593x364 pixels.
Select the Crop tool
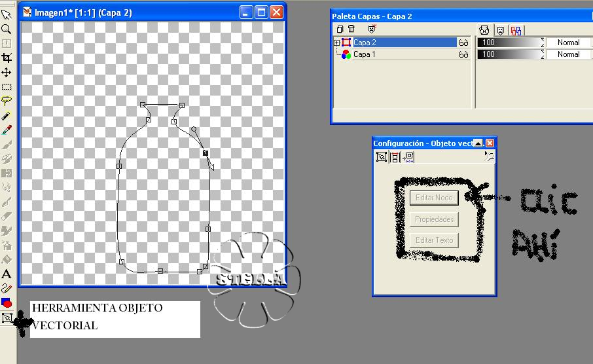[7, 58]
